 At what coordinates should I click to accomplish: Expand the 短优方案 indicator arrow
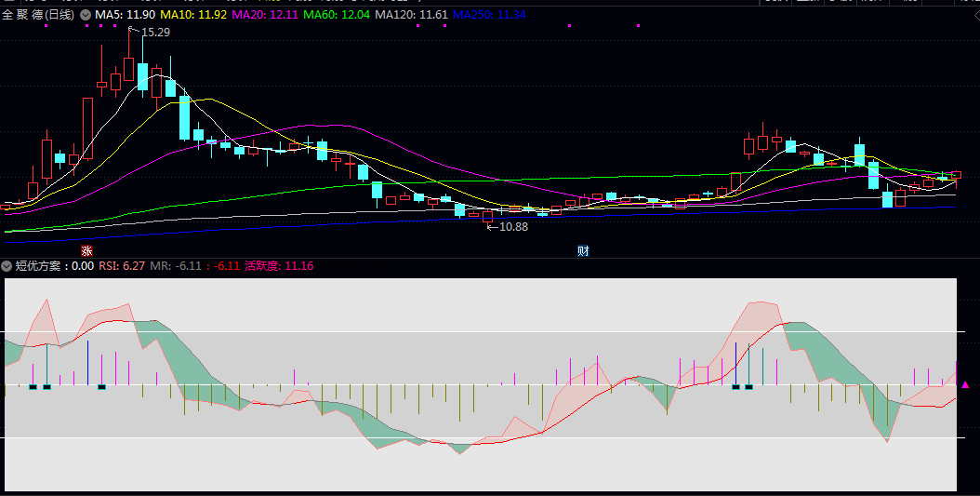tap(7, 266)
